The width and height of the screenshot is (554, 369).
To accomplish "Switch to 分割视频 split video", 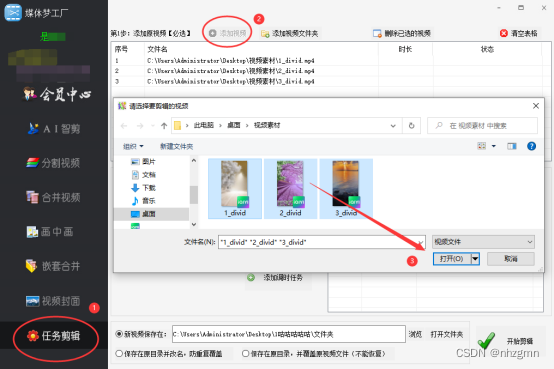I will pyautogui.click(x=53, y=163).
